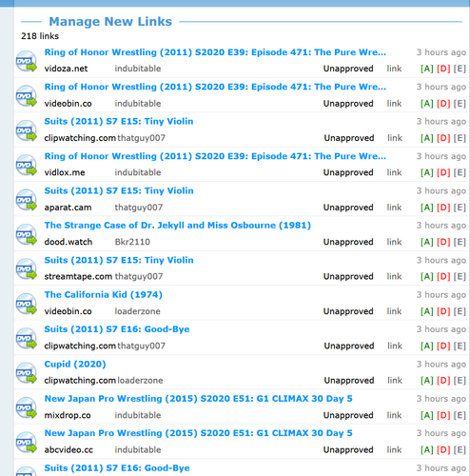Open 'link' in the vidlox.me row
This screenshot has width=470, height=476.
(x=394, y=172)
